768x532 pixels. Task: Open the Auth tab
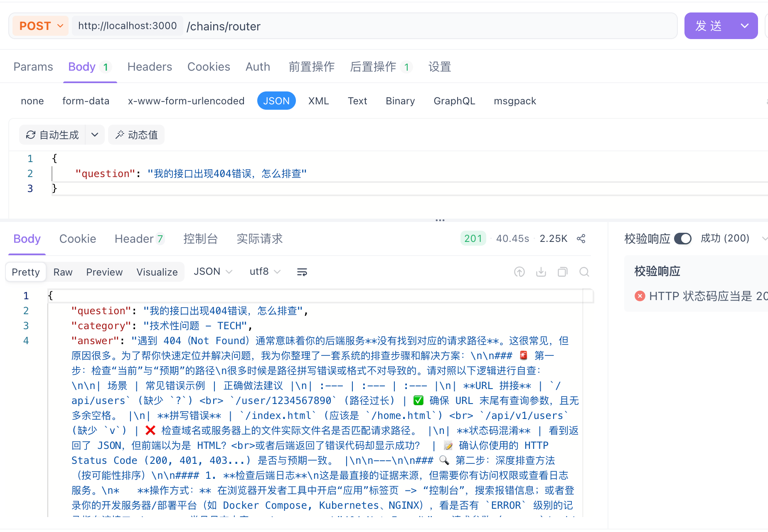(x=258, y=66)
